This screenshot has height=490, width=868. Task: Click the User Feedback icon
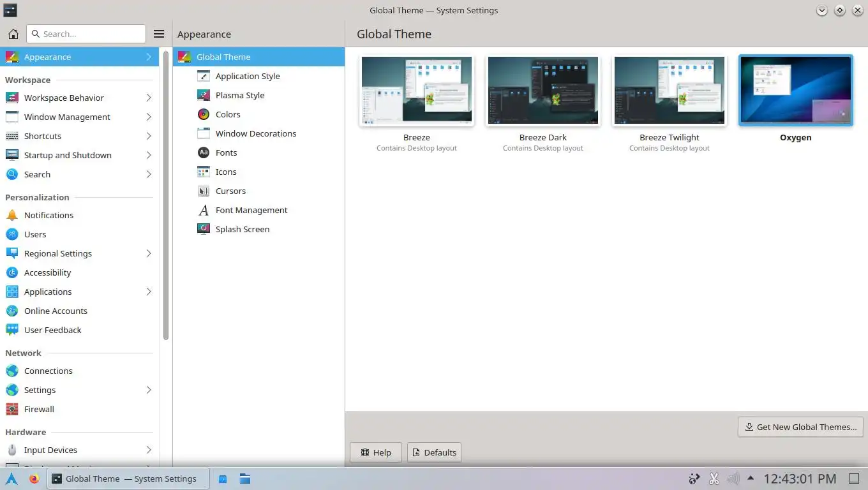(x=11, y=330)
